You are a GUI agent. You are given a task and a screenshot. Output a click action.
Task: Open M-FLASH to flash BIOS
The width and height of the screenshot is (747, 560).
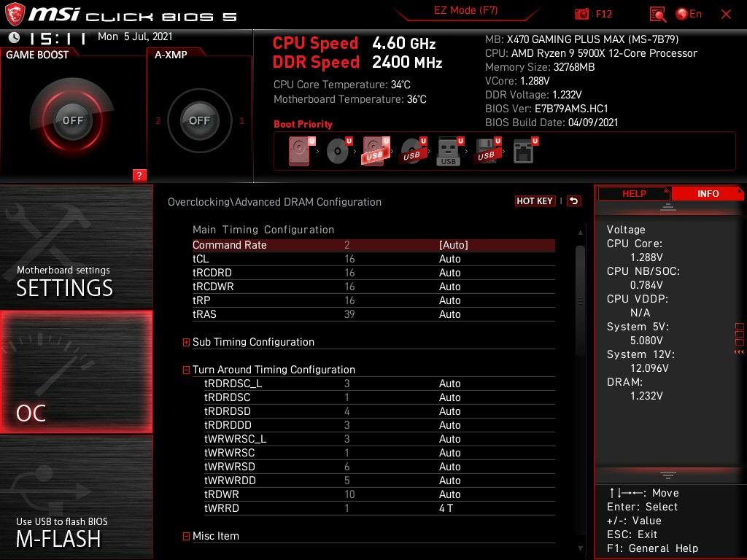[x=76, y=497]
